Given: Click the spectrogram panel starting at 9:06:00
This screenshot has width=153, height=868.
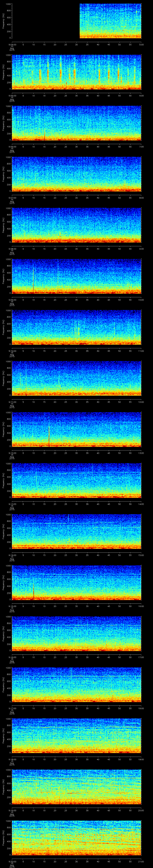Looking at the screenshot, I should coord(77,123).
